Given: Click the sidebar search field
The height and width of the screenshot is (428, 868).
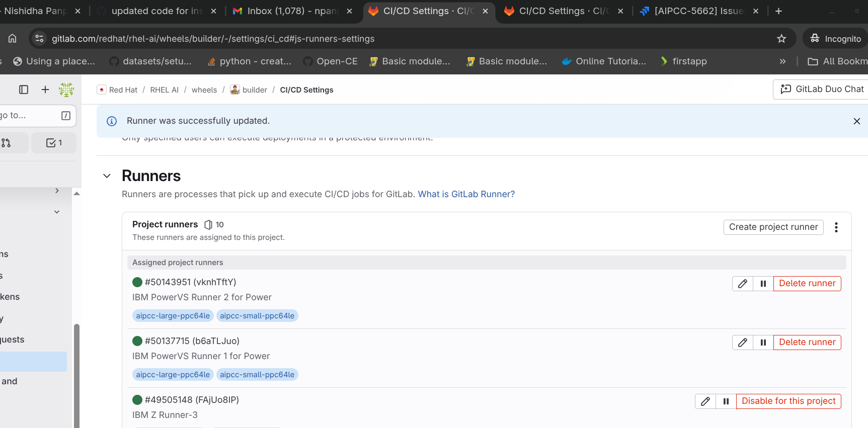Looking at the screenshot, I should pyautogui.click(x=30, y=116).
